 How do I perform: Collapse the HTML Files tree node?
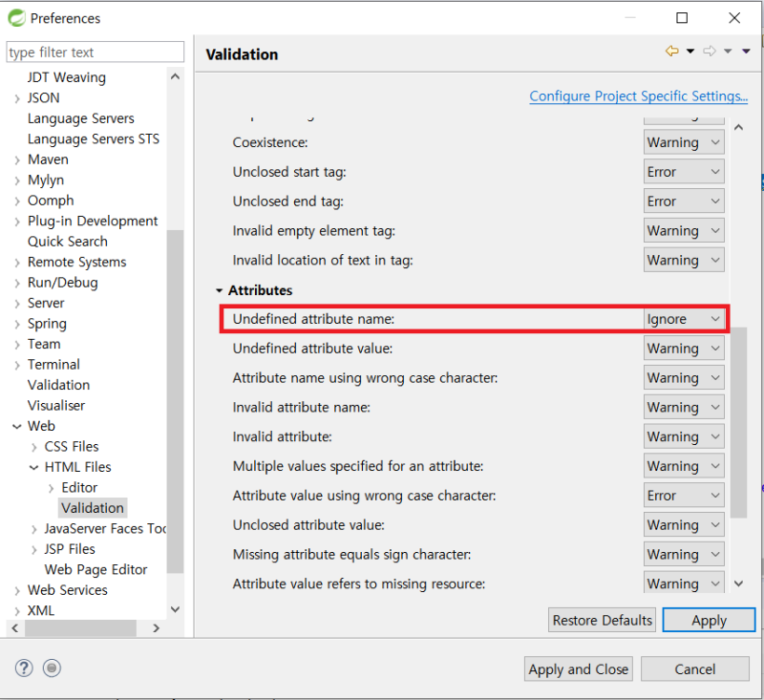click(34, 468)
